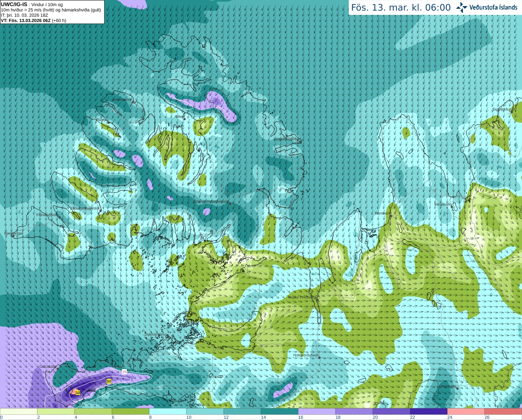Select the '10m hviður > 25 m/s' legend line

pyautogui.click(x=51, y=10)
